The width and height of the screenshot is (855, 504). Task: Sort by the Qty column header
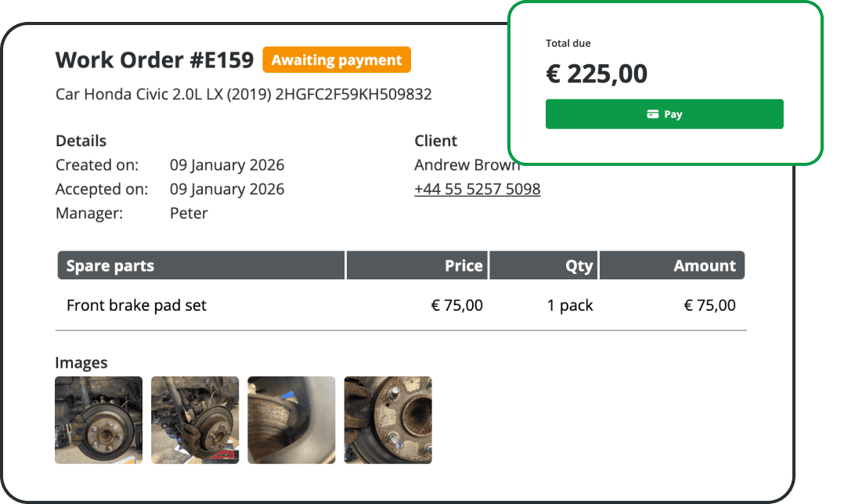pos(578,265)
